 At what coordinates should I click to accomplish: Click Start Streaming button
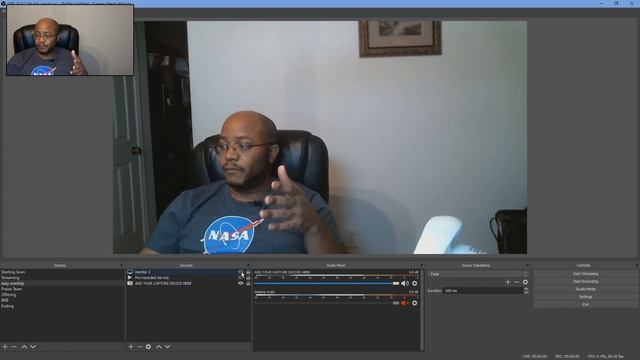585,274
